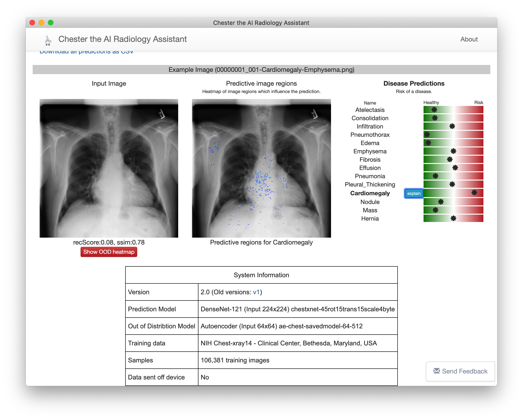Click the Effusion risk star marker

(455, 168)
